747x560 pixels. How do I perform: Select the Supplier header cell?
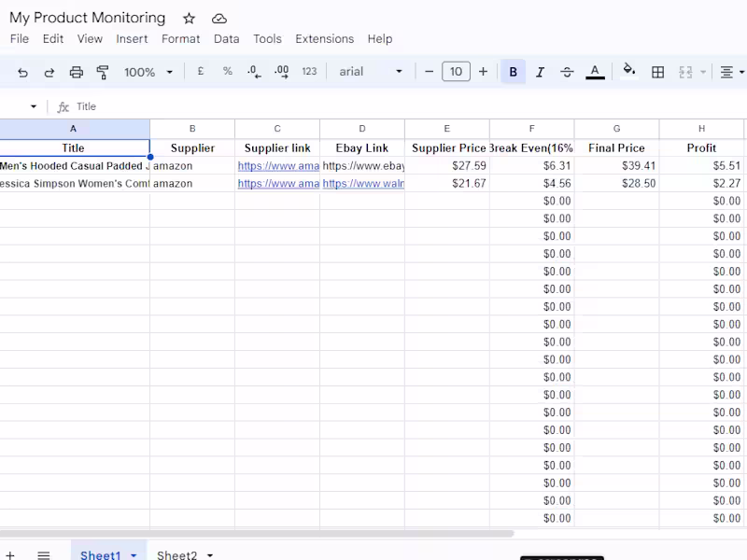(x=192, y=148)
